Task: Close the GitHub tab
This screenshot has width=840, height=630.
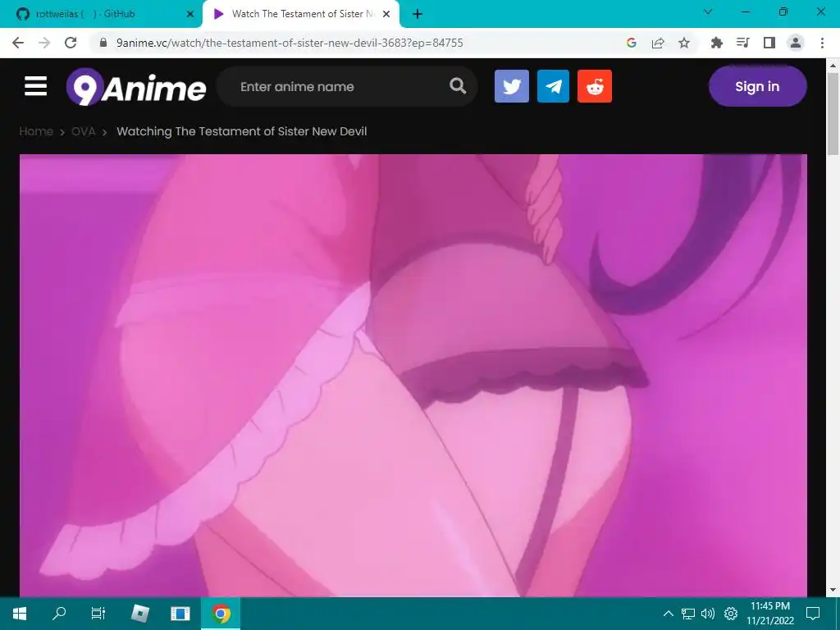Action: pyautogui.click(x=190, y=14)
